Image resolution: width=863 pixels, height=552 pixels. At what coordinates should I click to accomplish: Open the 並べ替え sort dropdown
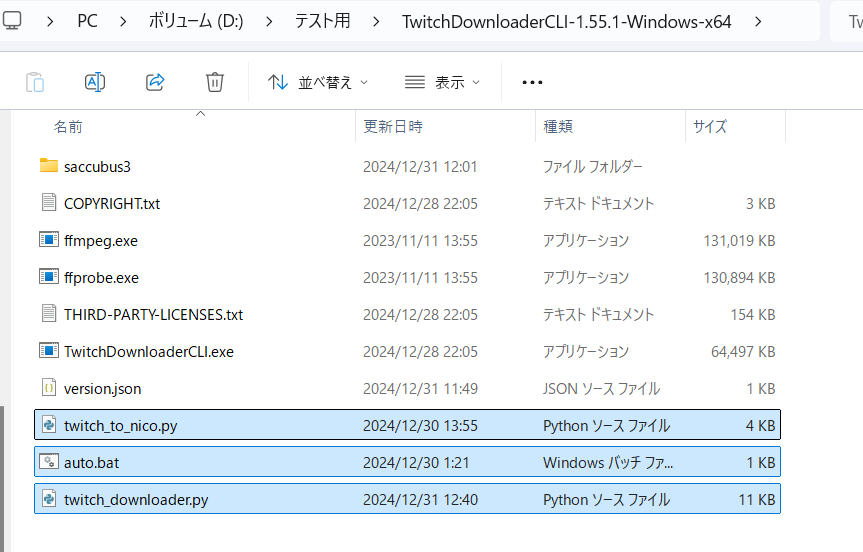318,82
